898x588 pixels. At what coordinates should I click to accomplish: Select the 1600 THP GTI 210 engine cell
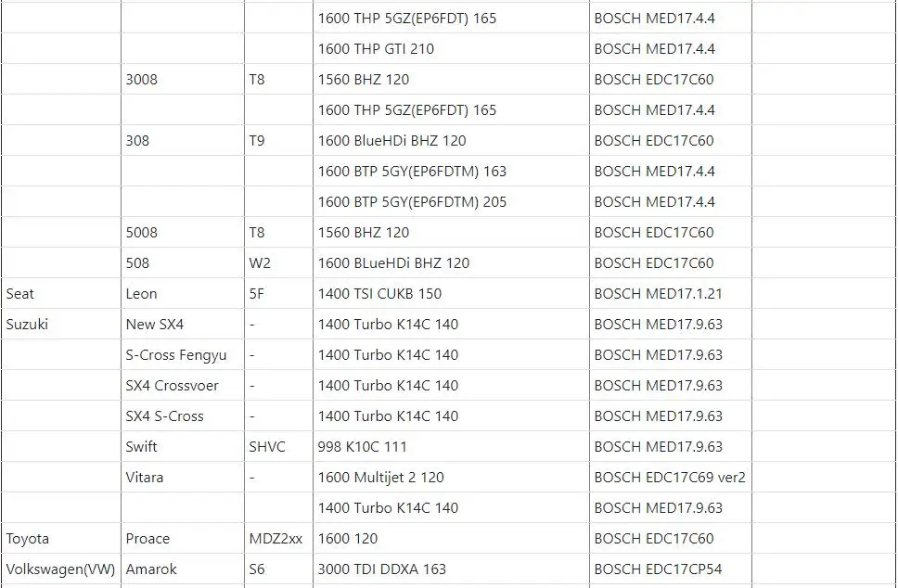[x=451, y=48]
